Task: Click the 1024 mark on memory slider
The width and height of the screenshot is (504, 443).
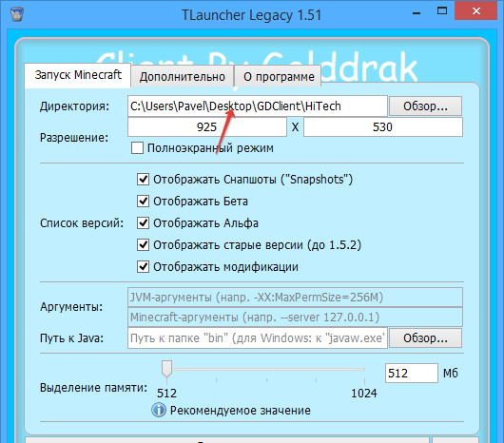Action: pyautogui.click(x=364, y=393)
